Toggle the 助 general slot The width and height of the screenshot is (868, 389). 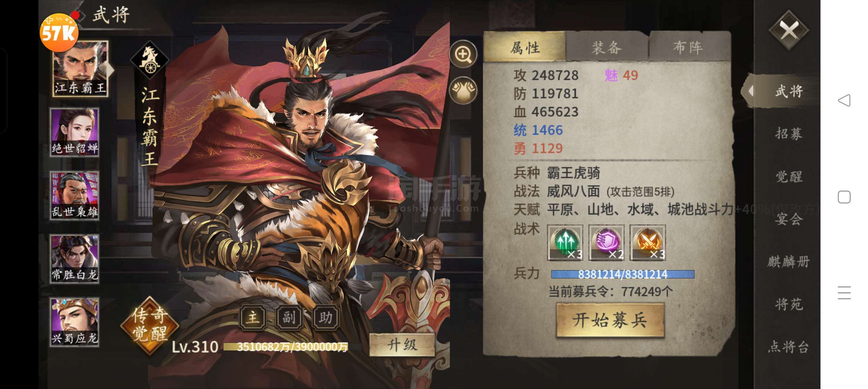(x=326, y=317)
